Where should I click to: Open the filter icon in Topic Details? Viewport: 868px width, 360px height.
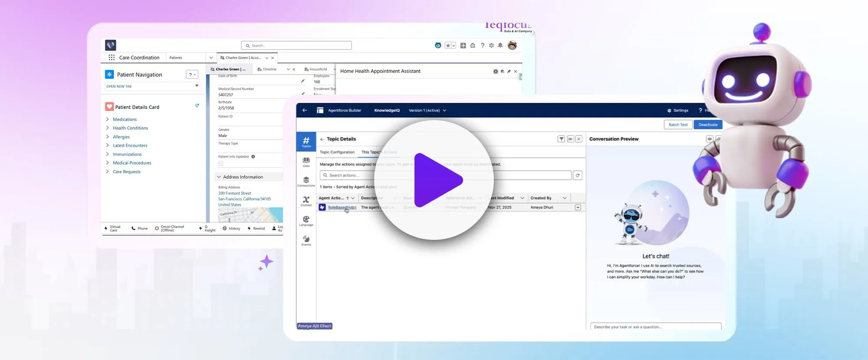[561, 139]
